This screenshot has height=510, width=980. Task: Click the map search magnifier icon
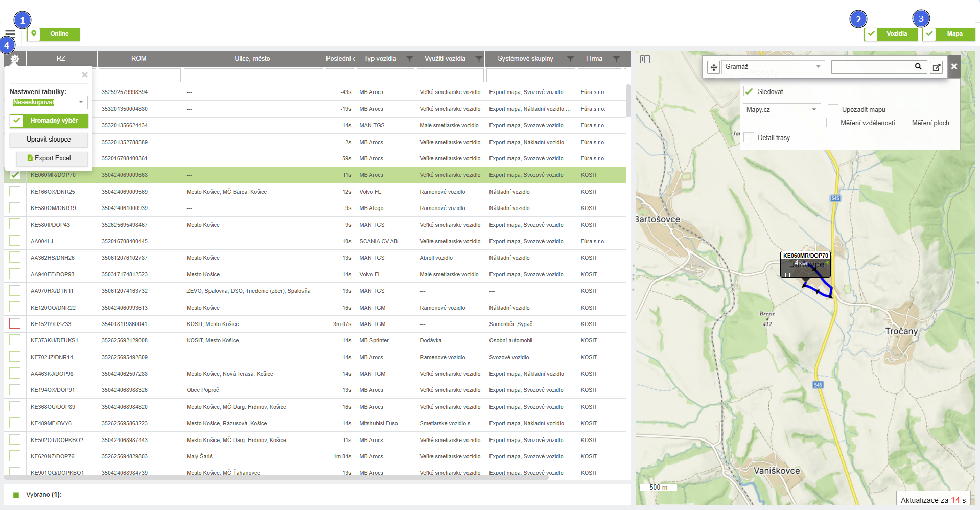pos(918,66)
